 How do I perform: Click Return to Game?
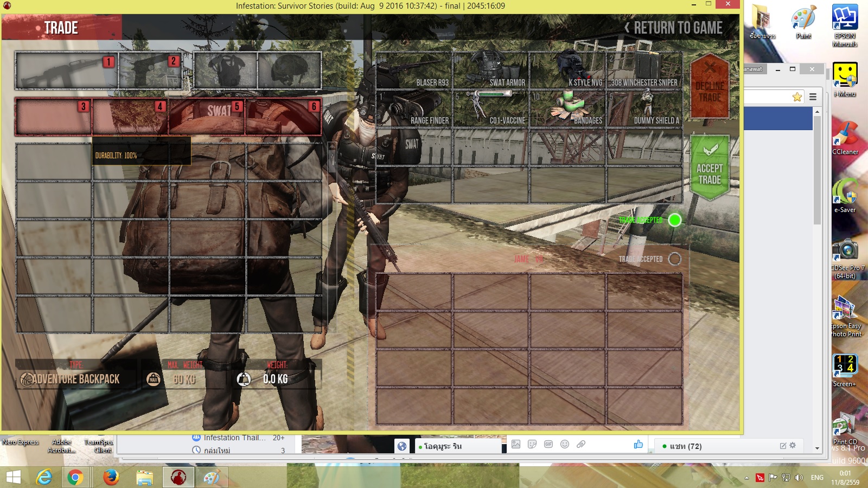coord(673,28)
